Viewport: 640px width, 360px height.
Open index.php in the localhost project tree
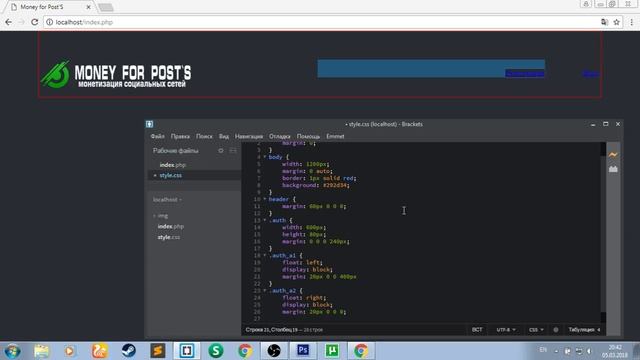171,227
